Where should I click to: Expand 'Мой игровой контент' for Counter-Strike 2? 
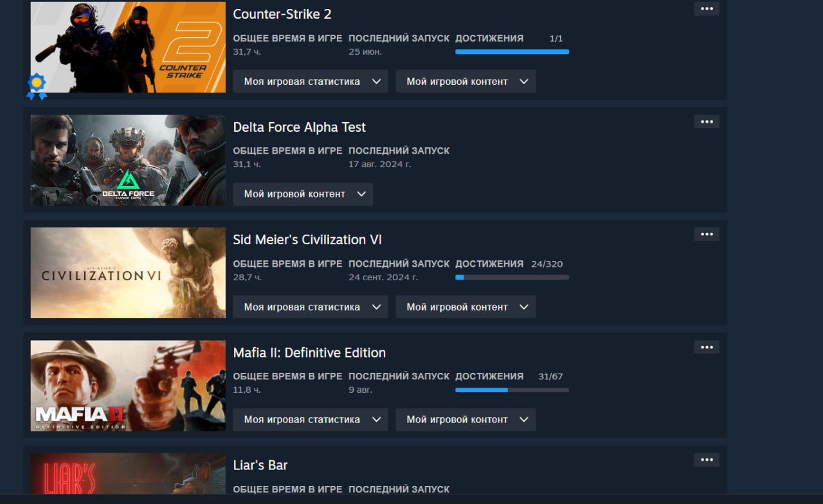click(466, 82)
